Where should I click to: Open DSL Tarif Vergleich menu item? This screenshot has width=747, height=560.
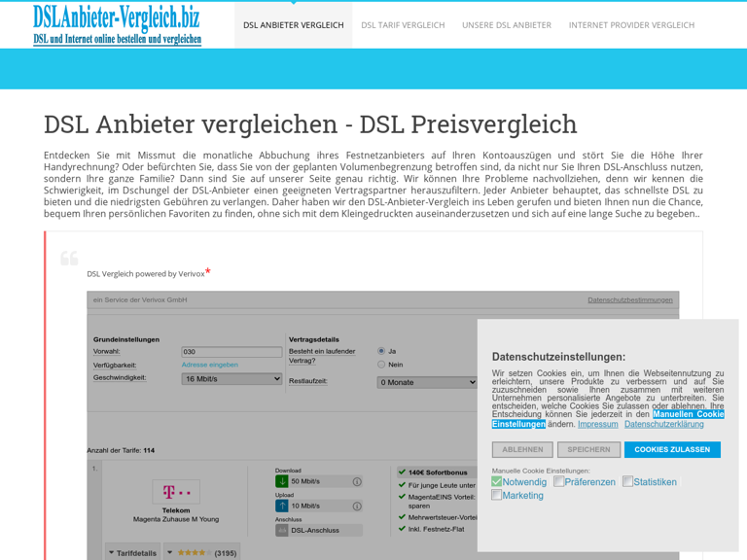coord(403,25)
